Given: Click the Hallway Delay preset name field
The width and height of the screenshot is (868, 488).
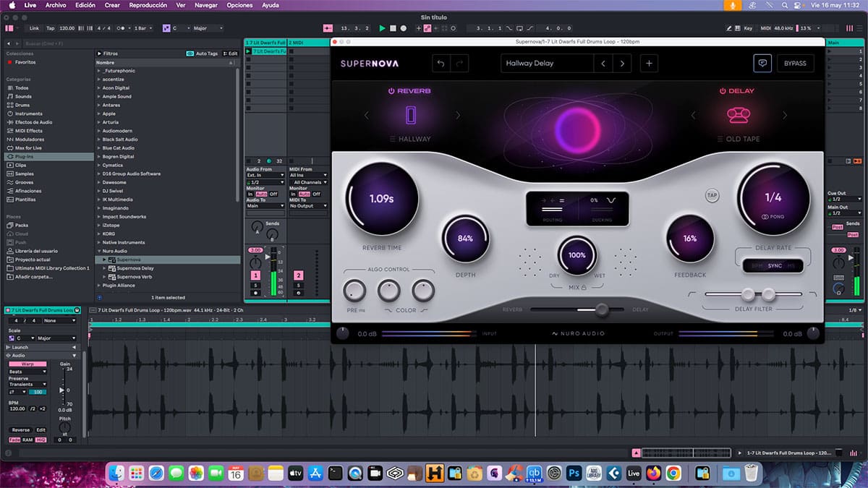Looking at the screenshot, I should point(547,64).
